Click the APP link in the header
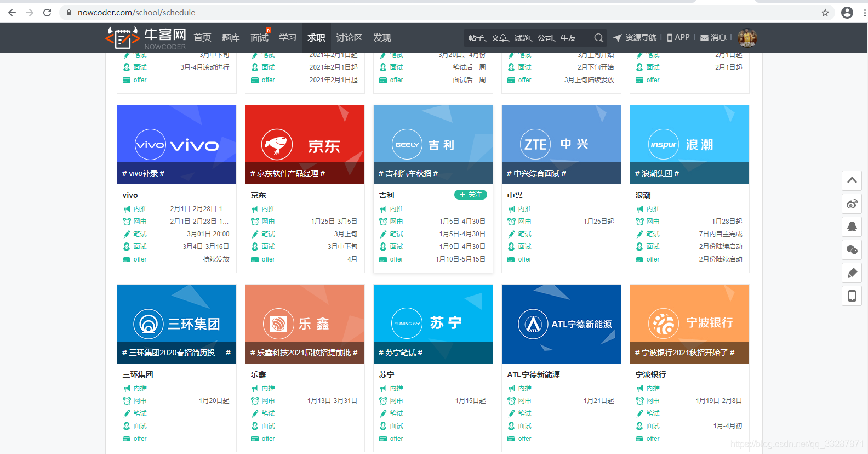This screenshot has height=454, width=868. [x=678, y=37]
